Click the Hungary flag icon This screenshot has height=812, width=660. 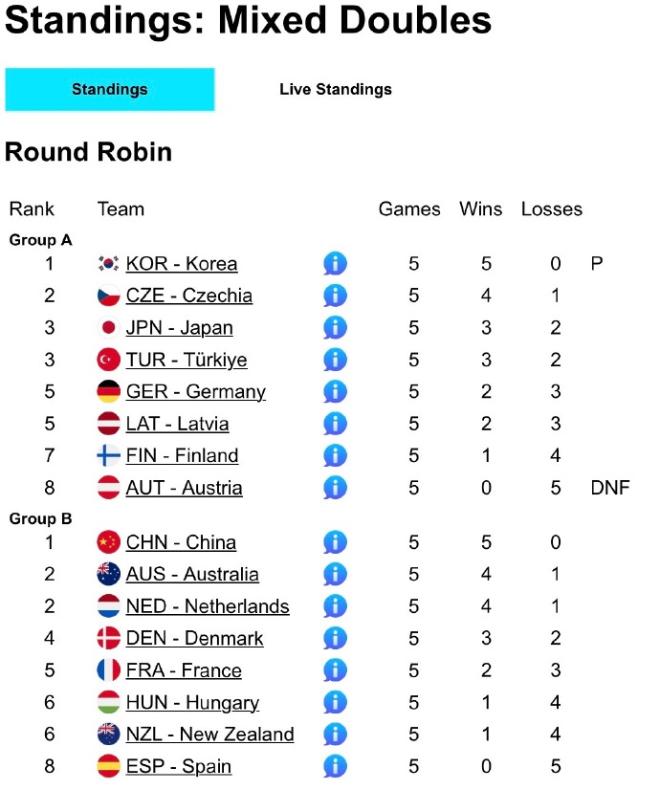[109, 703]
